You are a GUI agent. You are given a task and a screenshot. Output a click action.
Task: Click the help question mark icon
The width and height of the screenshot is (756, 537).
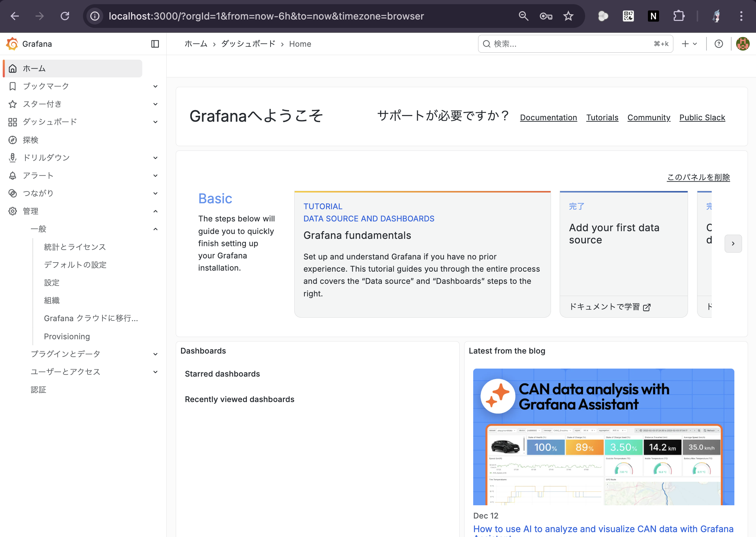(718, 44)
